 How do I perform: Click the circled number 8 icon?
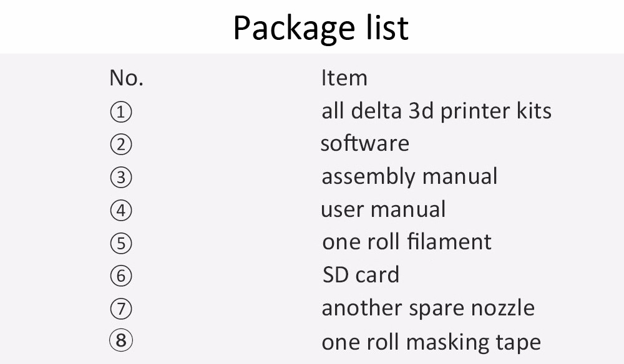(121, 342)
